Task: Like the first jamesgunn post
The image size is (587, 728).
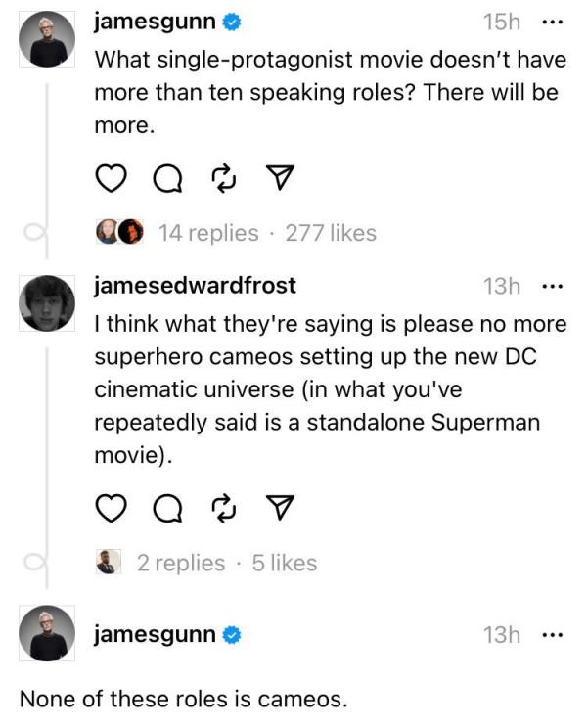Action: [x=113, y=179]
